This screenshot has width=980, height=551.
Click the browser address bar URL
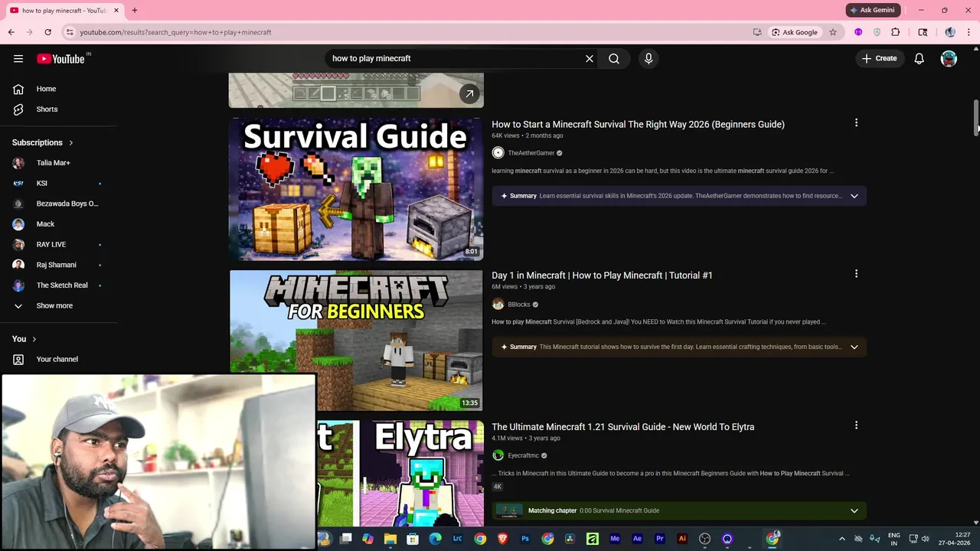pos(175,32)
